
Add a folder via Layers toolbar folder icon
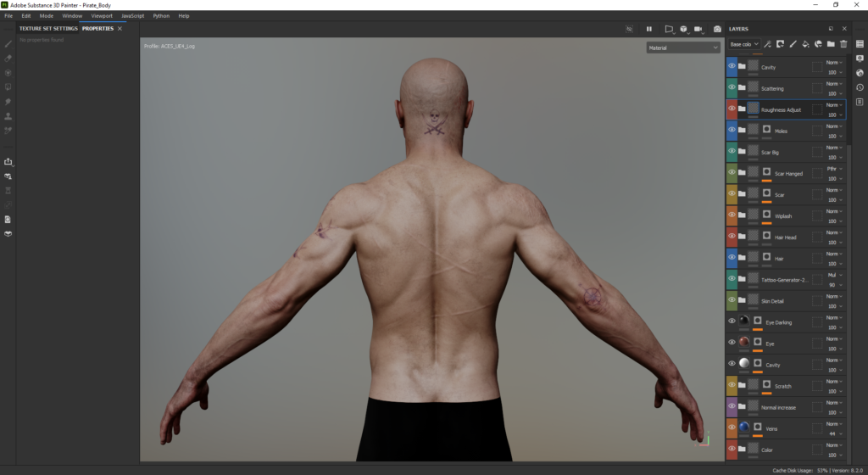coord(831,44)
